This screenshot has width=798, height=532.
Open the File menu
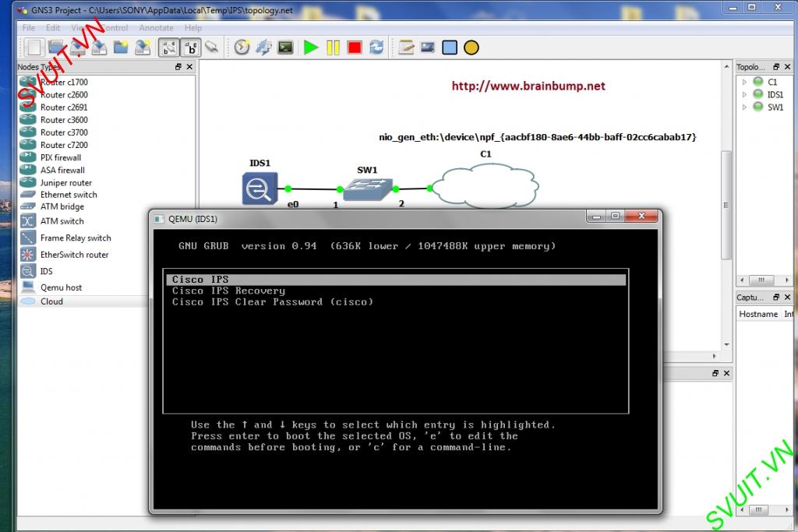pyautogui.click(x=29, y=27)
